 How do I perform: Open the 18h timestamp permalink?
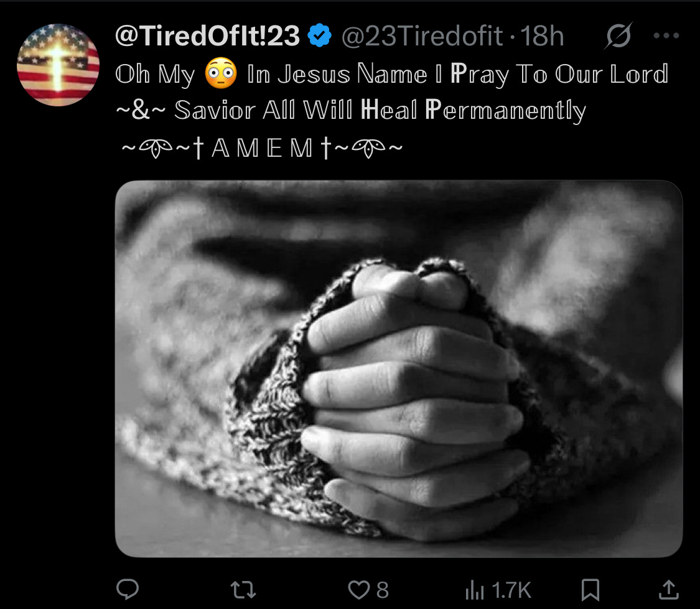pyautogui.click(x=542, y=35)
